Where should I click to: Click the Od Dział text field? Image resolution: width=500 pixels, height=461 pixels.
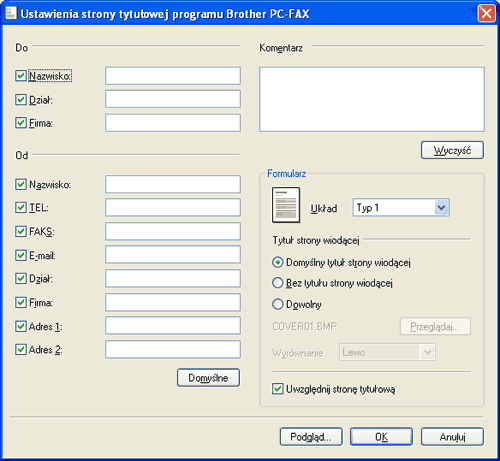(x=173, y=278)
